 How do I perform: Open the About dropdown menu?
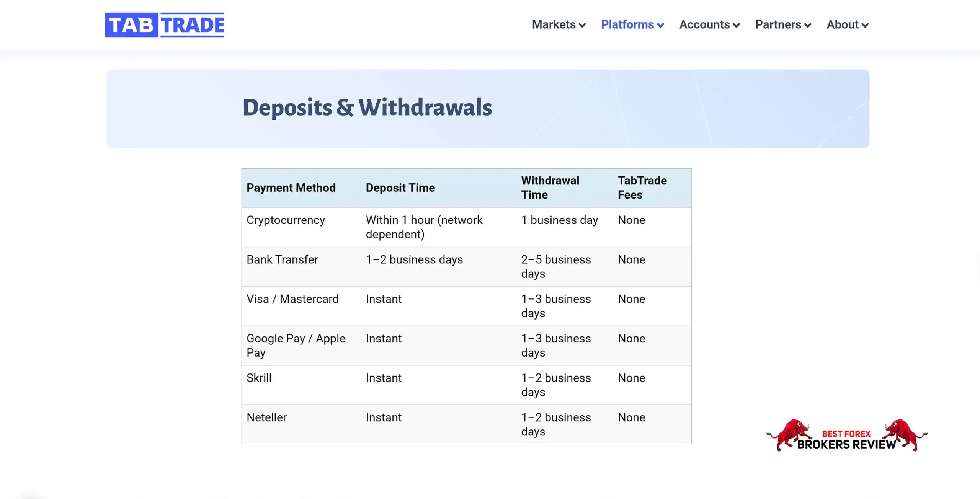pos(848,24)
